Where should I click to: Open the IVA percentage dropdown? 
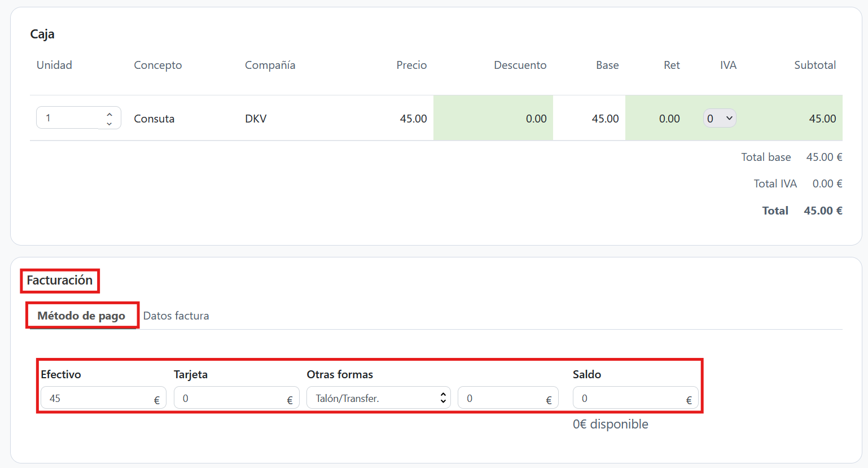coord(719,118)
